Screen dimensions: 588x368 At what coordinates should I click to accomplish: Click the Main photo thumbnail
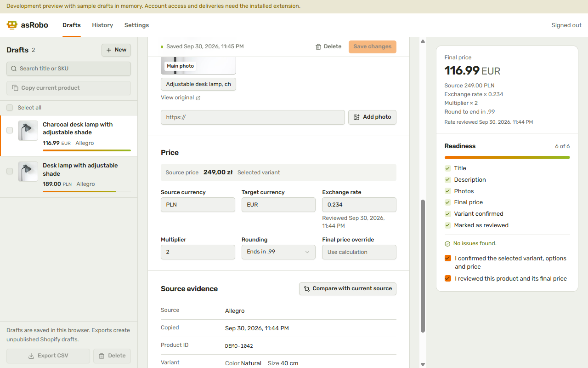coord(198,66)
